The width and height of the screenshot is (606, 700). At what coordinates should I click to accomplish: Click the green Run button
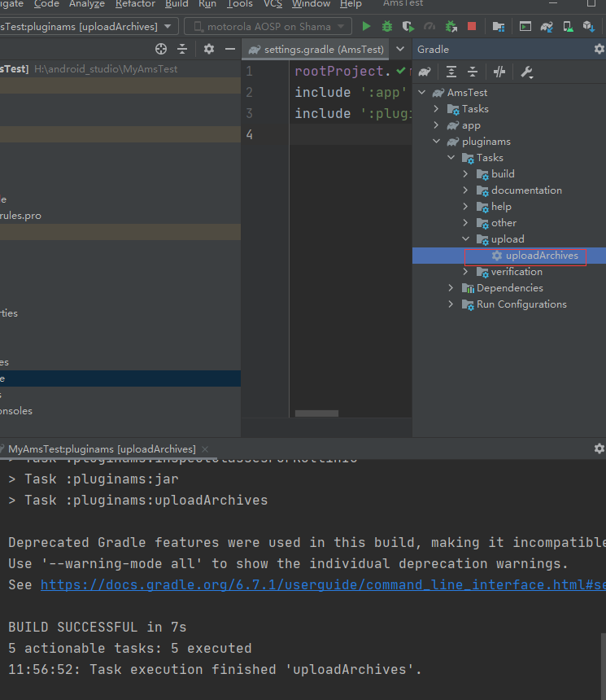(366, 26)
